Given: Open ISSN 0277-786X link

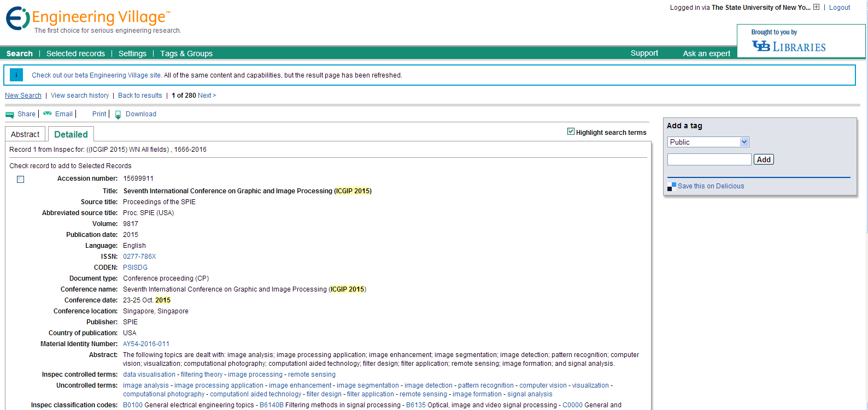Looking at the screenshot, I should click(139, 257).
